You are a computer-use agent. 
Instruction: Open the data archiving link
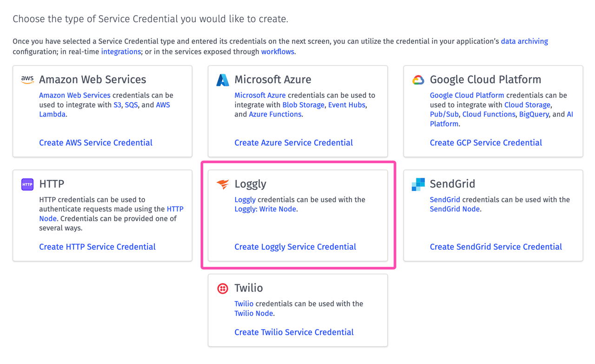point(524,41)
